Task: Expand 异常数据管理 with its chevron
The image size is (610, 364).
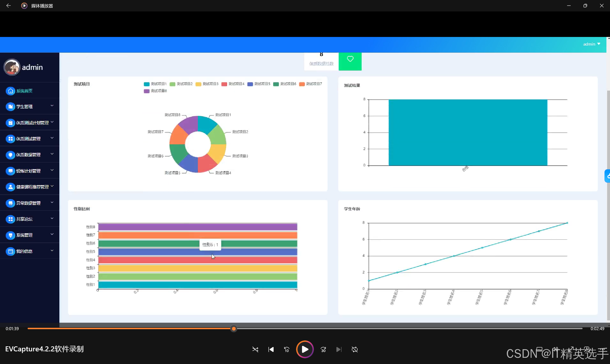Action: coord(52,202)
